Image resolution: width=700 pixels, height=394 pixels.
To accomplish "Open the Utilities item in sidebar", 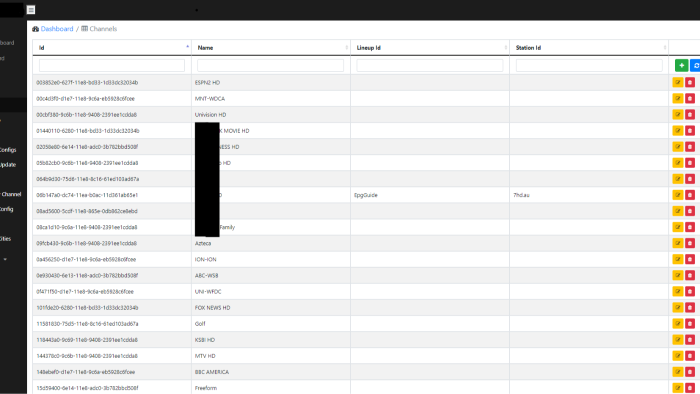I will coord(5,239).
